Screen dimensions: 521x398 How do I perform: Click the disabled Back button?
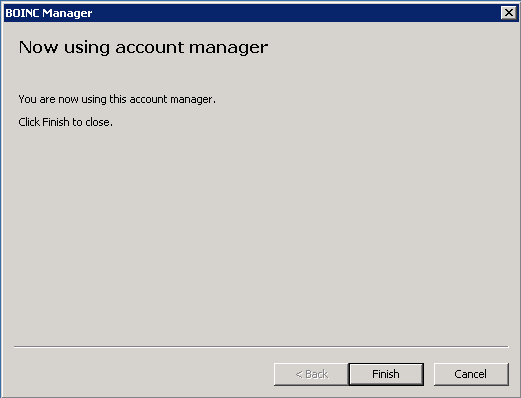click(311, 374)
